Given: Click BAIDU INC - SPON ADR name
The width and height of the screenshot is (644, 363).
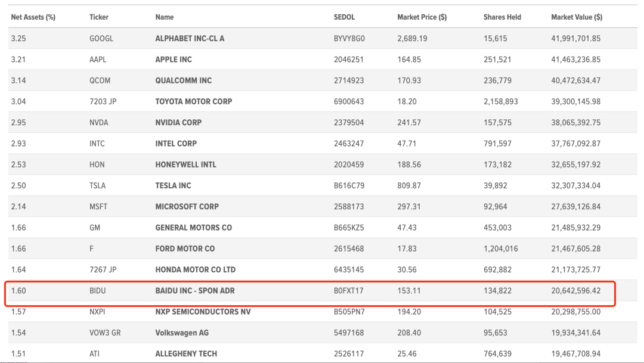Looking at the screenshot, I should [x=194, y=291].
